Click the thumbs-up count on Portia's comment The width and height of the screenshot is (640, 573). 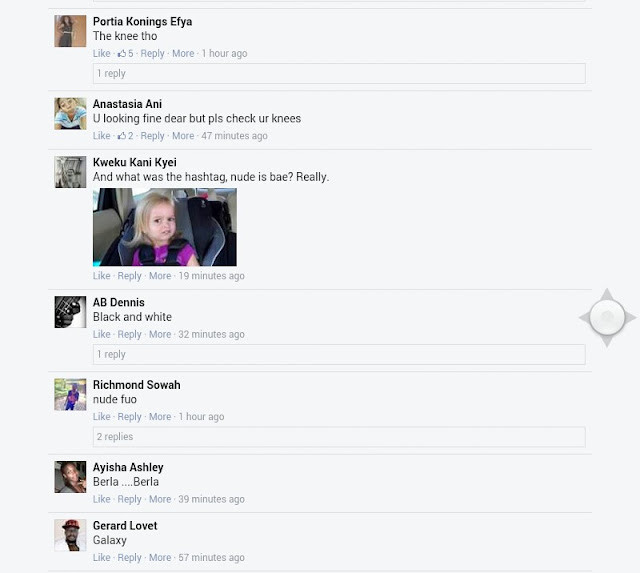point(126,53)
